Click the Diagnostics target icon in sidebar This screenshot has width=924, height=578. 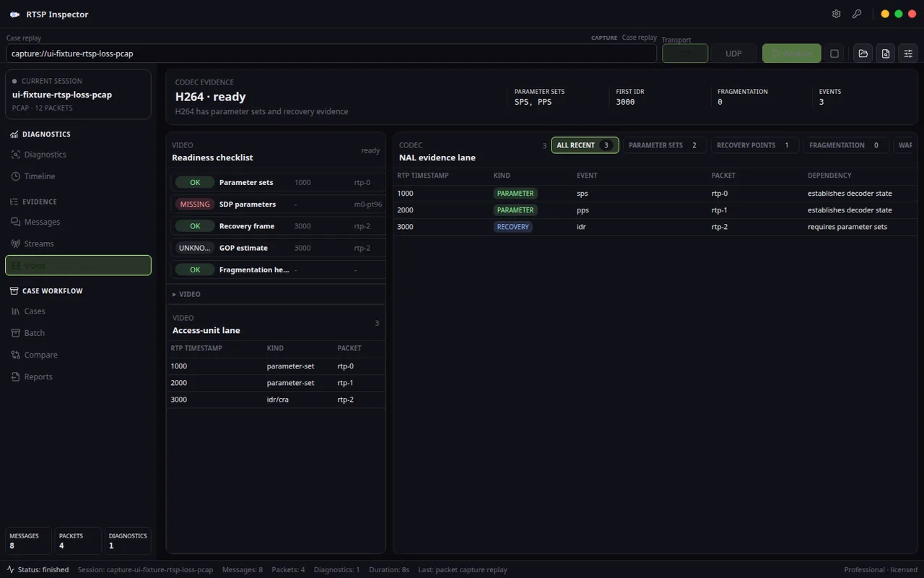[x=16, y=155]
